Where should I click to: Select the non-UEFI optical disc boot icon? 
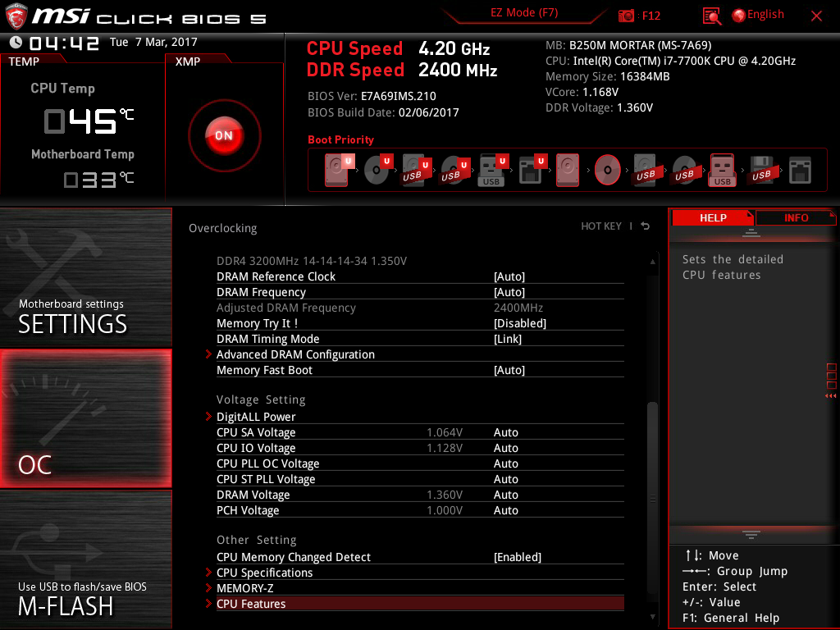pos(607,170)
